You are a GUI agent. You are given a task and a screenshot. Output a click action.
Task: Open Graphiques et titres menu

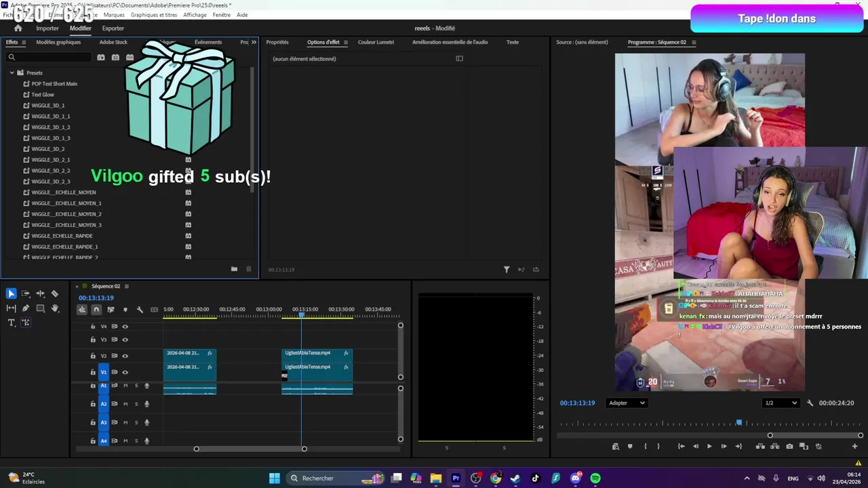click(154, 15)
